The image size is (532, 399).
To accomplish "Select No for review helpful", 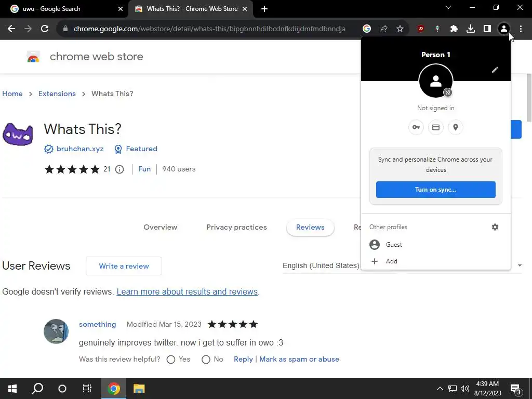I will 206,360.
